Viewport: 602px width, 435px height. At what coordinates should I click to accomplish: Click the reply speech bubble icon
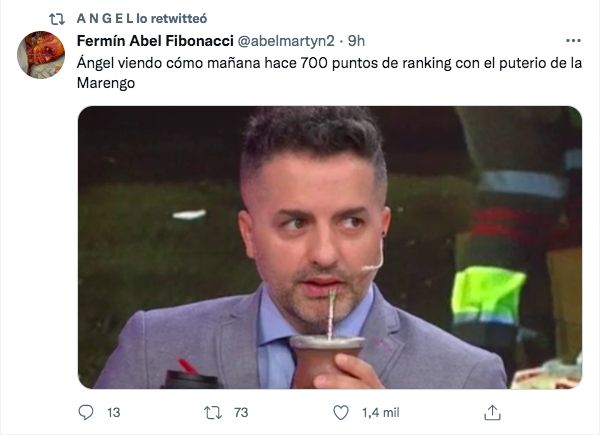coord(85,413)
